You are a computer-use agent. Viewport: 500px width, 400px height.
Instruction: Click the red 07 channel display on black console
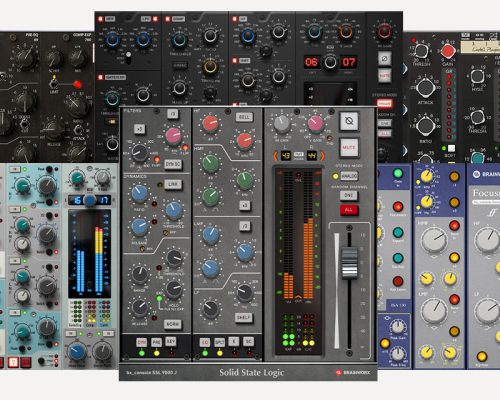pyautogui.click(x=349, y=62)
